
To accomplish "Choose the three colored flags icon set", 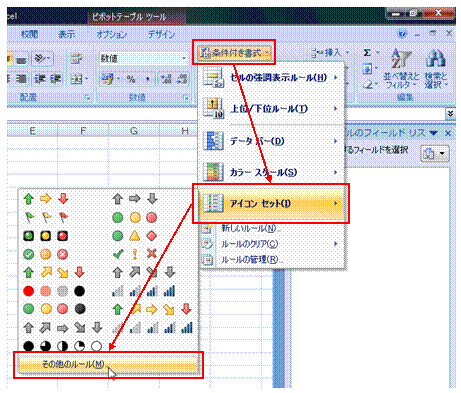I will pos(46,218).
